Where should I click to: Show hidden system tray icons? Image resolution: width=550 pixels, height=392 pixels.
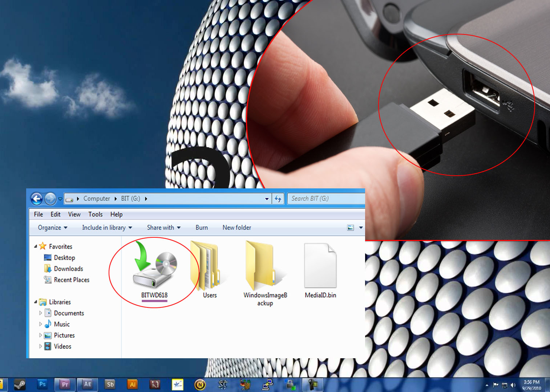click(x=486, y=385)
